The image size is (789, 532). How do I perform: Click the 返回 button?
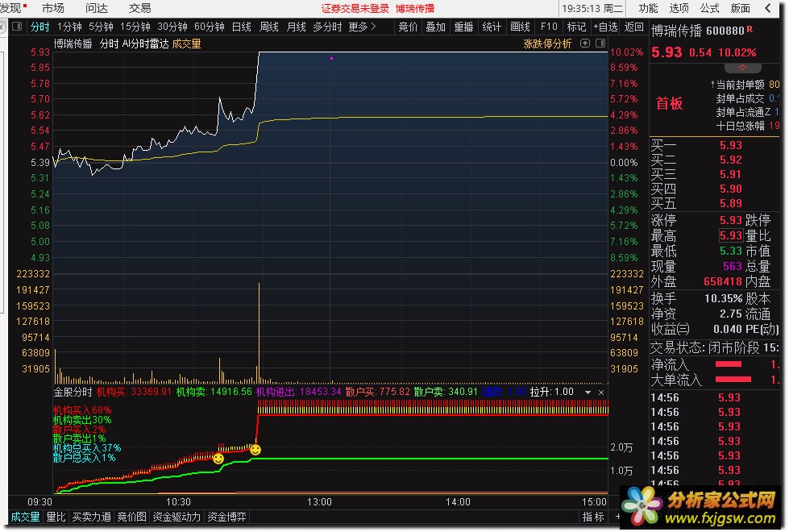click(633, 27)
